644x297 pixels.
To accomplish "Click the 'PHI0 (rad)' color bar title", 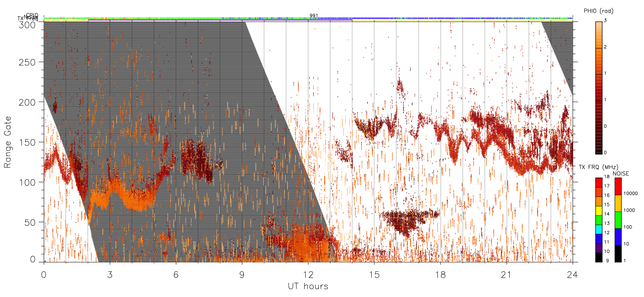I will tap(598, 11).
